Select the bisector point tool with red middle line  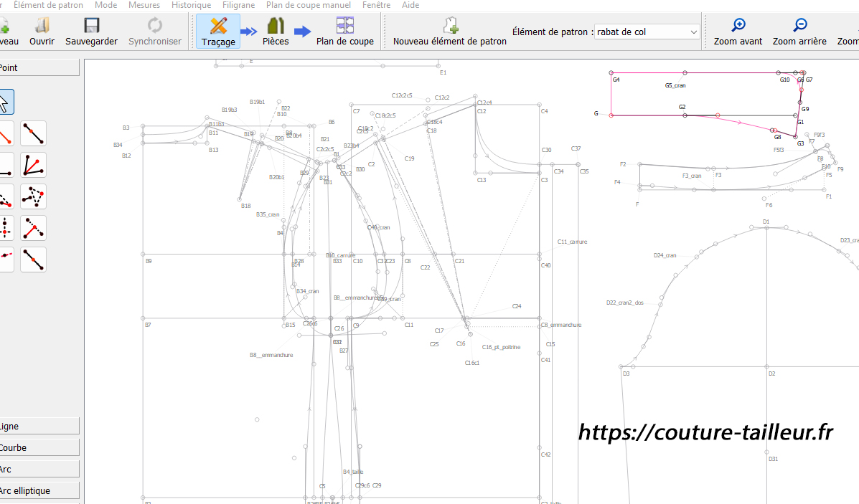33,165
